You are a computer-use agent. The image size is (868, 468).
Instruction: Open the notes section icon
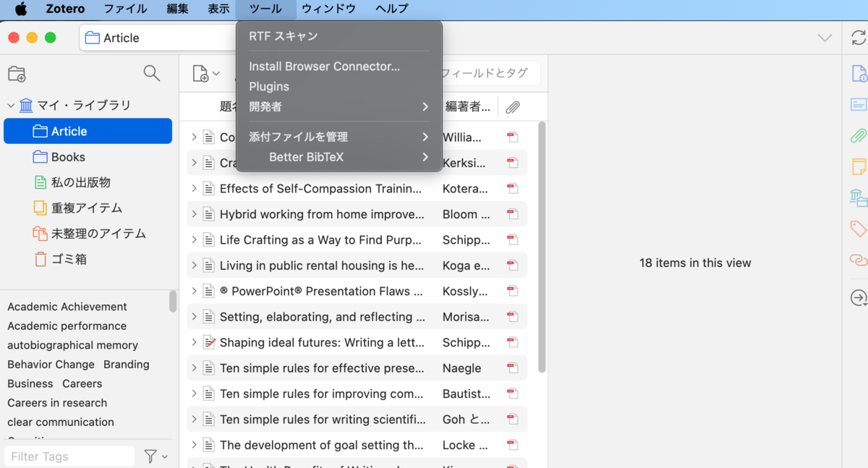[859, 166]
